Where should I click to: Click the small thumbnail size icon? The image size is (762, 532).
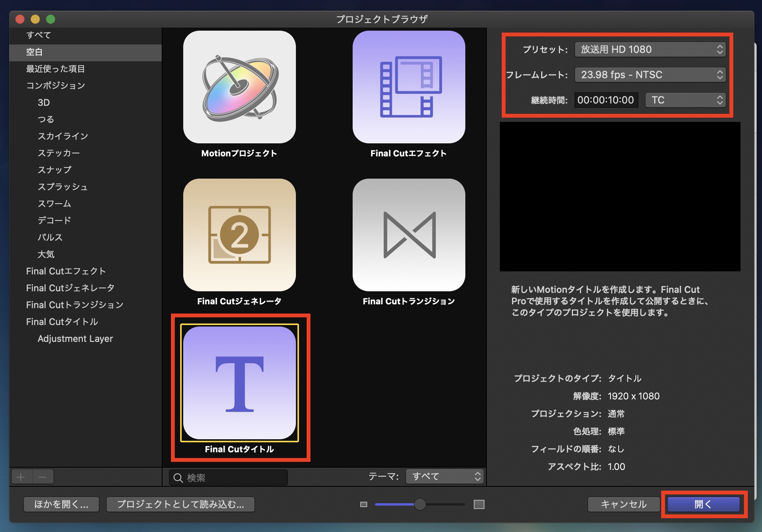(364, 504)
